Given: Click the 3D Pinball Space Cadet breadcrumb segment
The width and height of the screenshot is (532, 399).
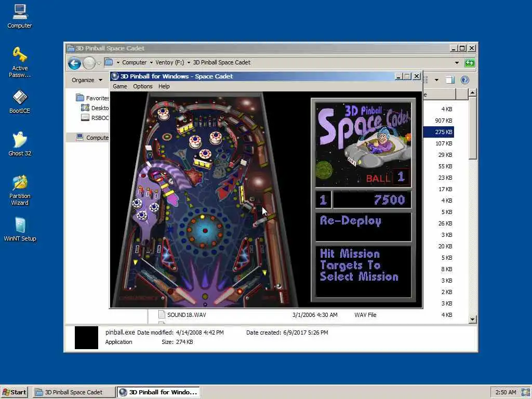Looking at the screenshot, I should [x=221, y=62].
